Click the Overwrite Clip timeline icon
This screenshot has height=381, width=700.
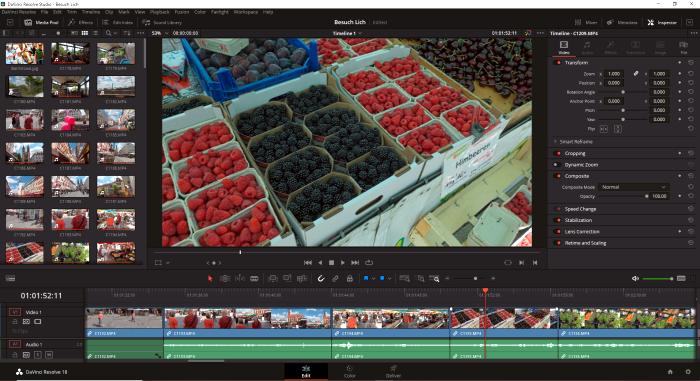pos(287,278)
